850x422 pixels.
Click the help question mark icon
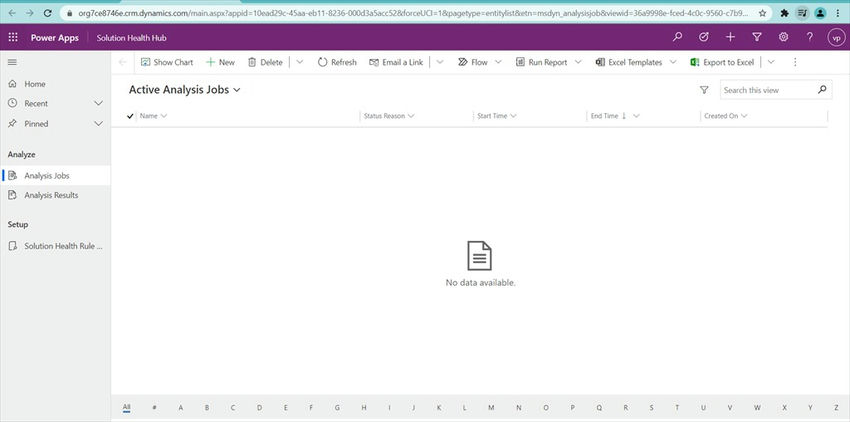(810, 37)
